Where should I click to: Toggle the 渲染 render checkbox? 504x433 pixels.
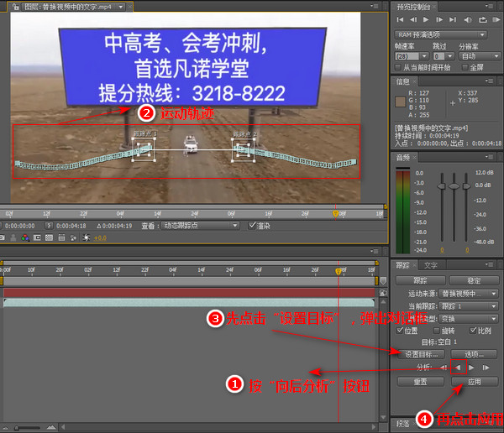(252, 226)
